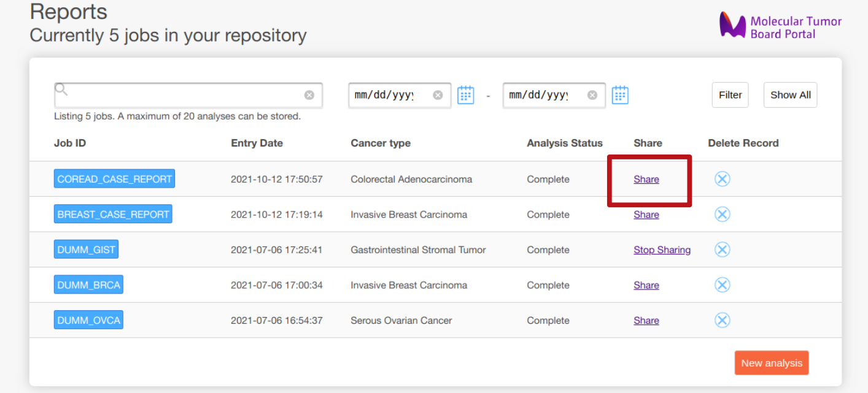Open the COREAD_CASE_REPORT job
The height and width of the screenshot is (393, 868).
tap(114, 179)
